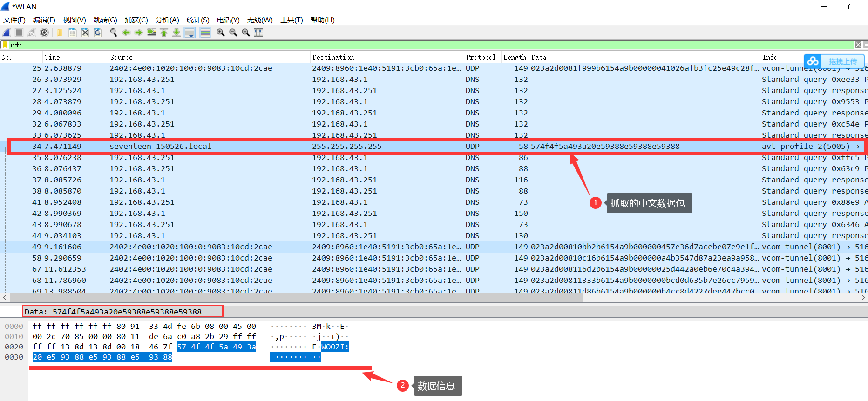This screenshot has width=868, height=401.
Task: Toggle packet list colorization
Action: [x=205, y=33]
